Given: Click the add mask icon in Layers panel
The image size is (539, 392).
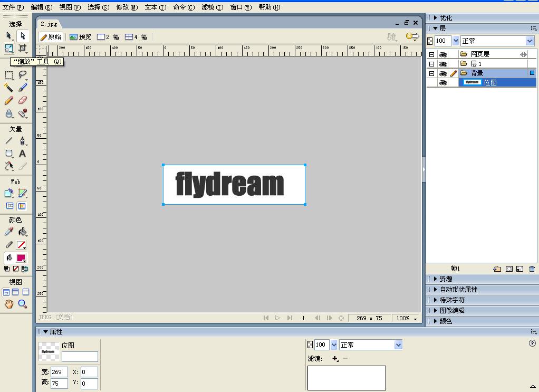Looking at the screenshot, I should point(509,269).
